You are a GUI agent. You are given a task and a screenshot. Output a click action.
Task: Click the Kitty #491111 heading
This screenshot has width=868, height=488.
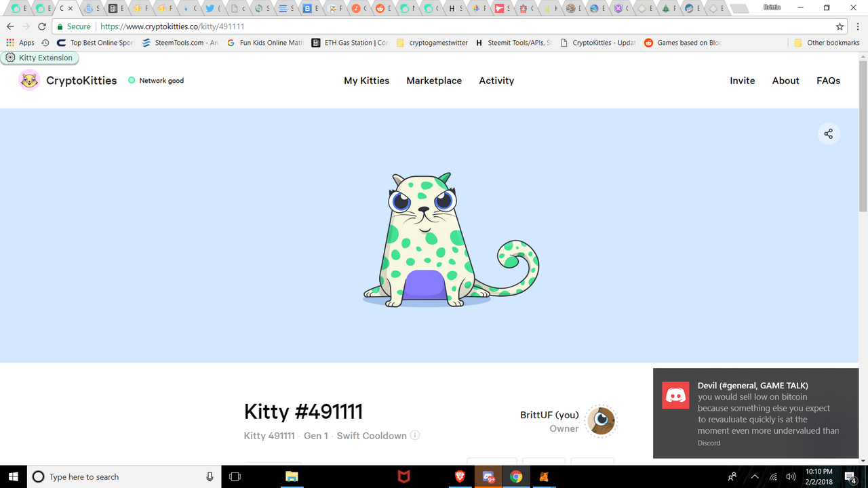click(x=303, y=411)
